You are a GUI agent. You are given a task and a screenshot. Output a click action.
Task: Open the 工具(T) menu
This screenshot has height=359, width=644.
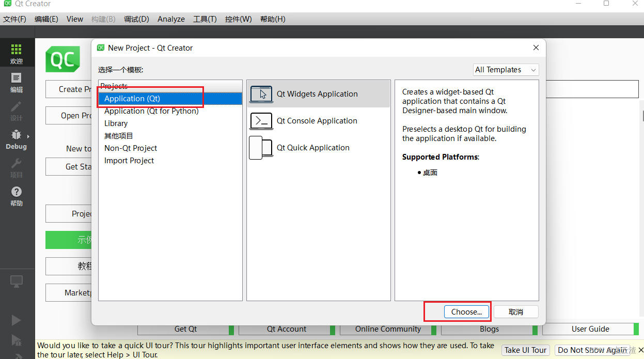tap(205, 19)
